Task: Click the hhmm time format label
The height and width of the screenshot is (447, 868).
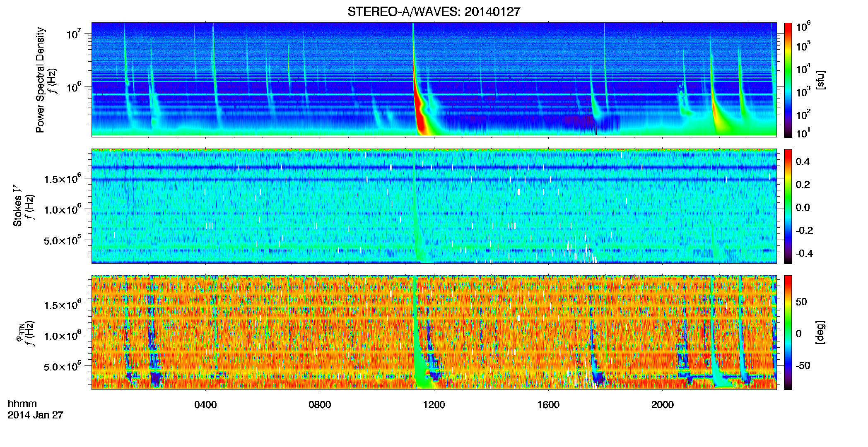Action: (x=22, y=404)
